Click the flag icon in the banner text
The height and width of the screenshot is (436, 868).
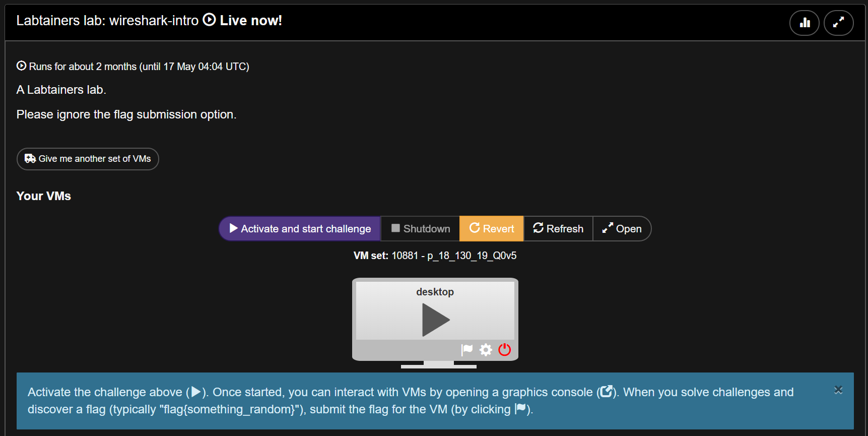pyautogui.click(x=521, y=409)
